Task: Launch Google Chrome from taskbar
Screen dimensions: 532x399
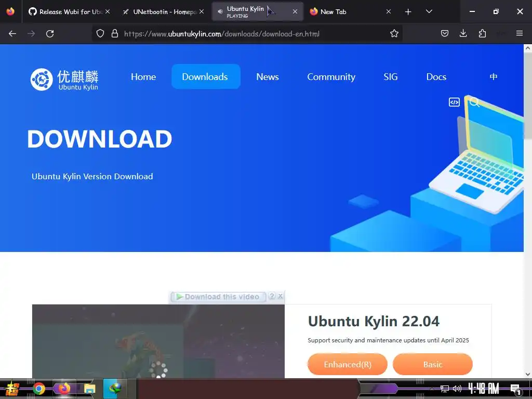Action: coord(38,389)
